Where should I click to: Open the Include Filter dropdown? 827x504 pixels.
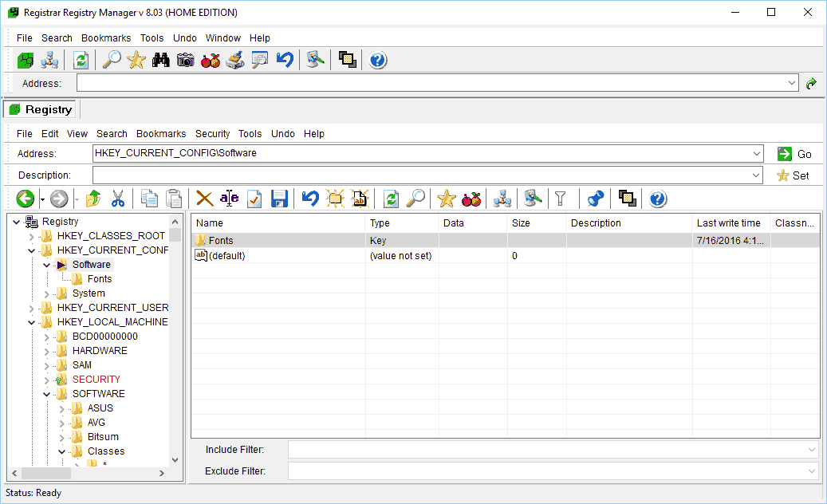[x=811, y=451]
